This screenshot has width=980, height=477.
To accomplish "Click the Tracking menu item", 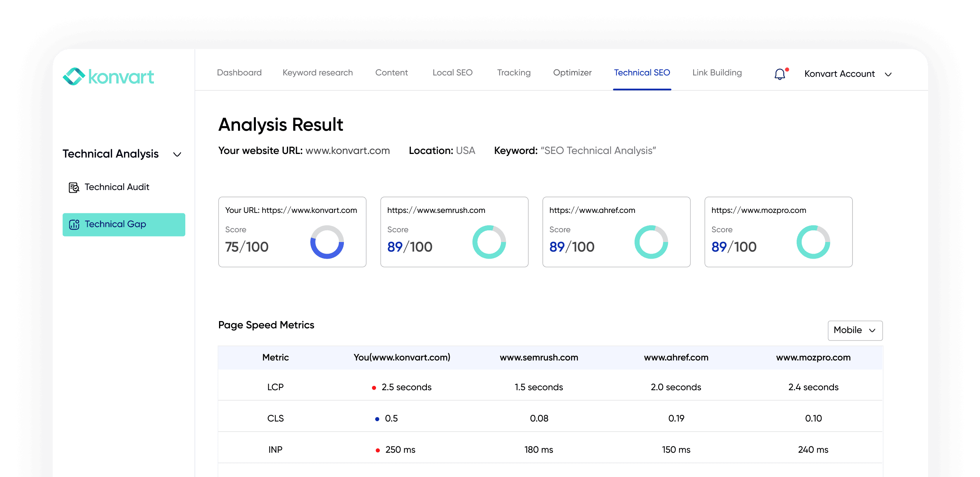I will pyautogui.click(x=514, y=73).
